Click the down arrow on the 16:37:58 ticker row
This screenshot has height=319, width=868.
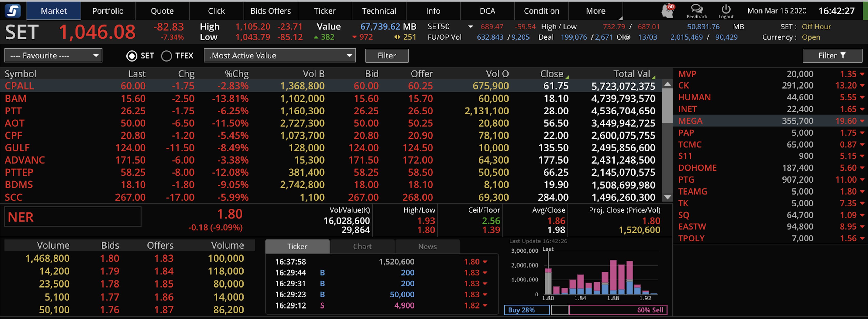tap(485, 262)
